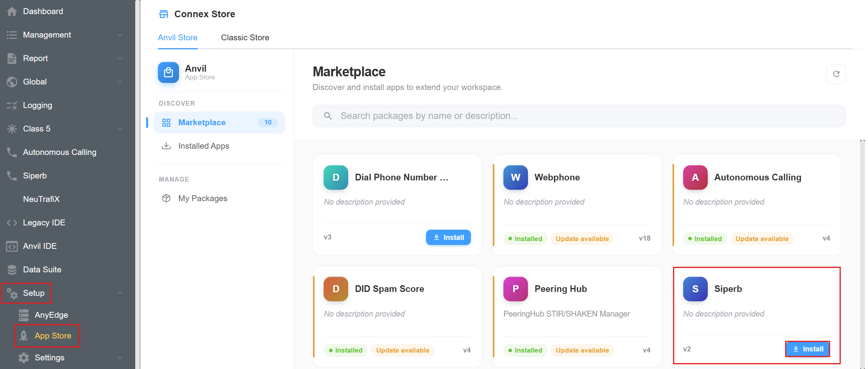
Task: Click the Connex Store header icon
Action: pyautogui.click(x=164, y=14)
